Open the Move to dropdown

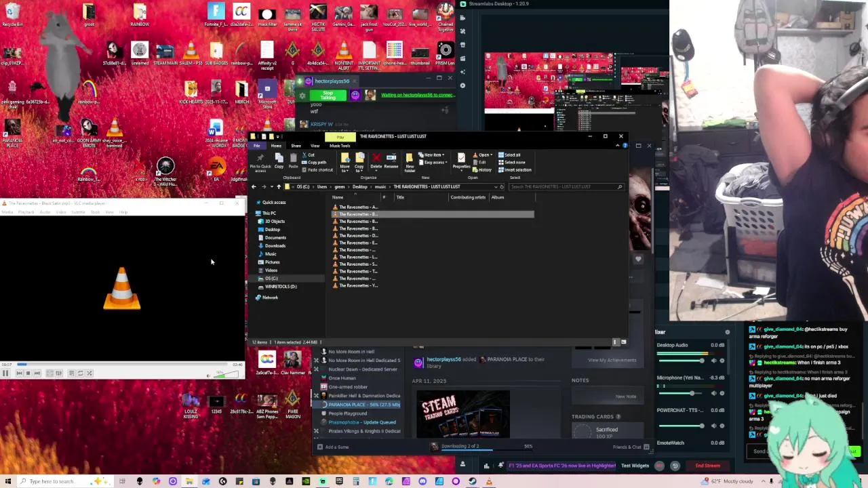345,163
